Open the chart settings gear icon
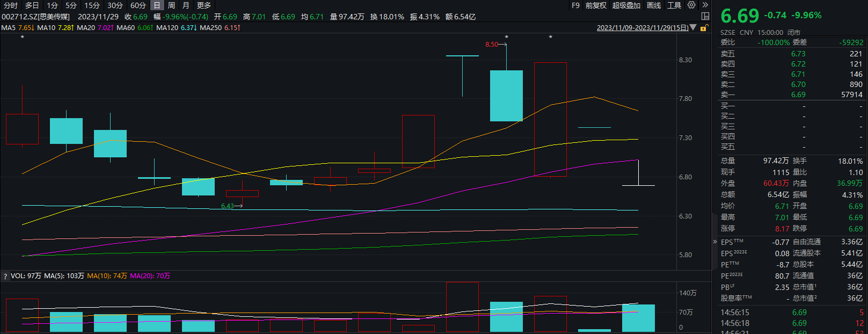The width and height of the screenshot is (868, 334). pyautogui.click(x=691, y=5)
